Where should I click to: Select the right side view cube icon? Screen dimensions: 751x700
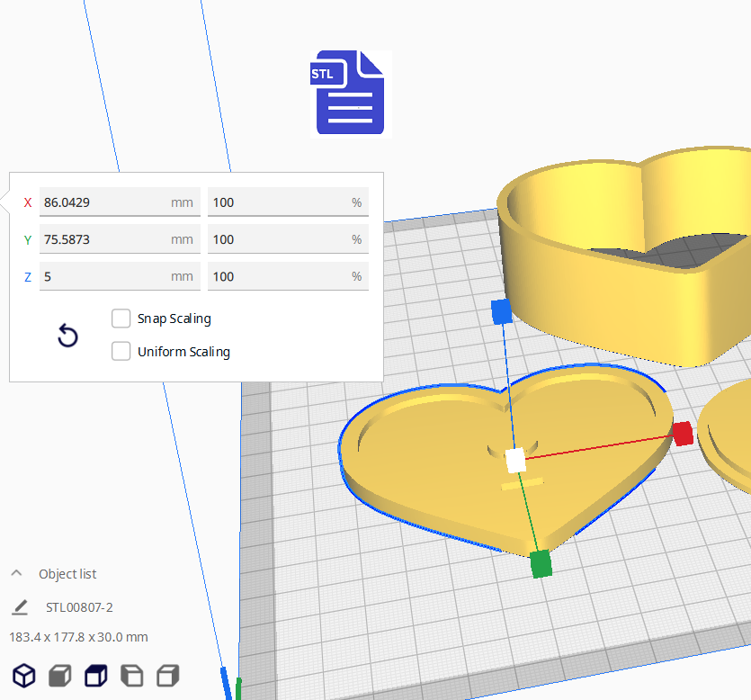(x=168, y=675)
